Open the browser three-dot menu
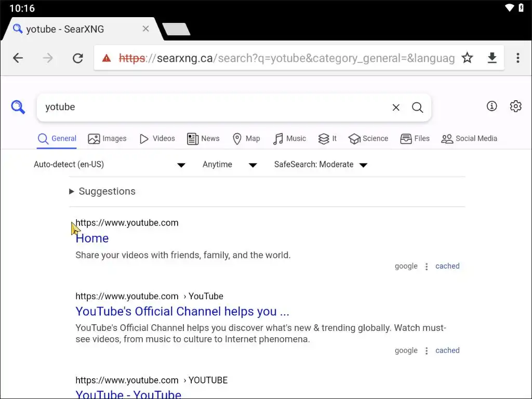This screenshot has height=399, width=532. tap(518, 58)
